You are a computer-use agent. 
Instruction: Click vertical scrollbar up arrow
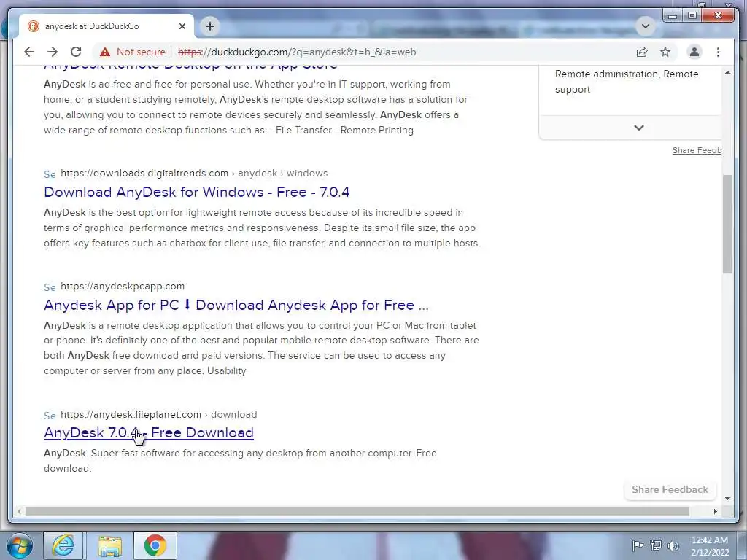(x=727, y=72)
